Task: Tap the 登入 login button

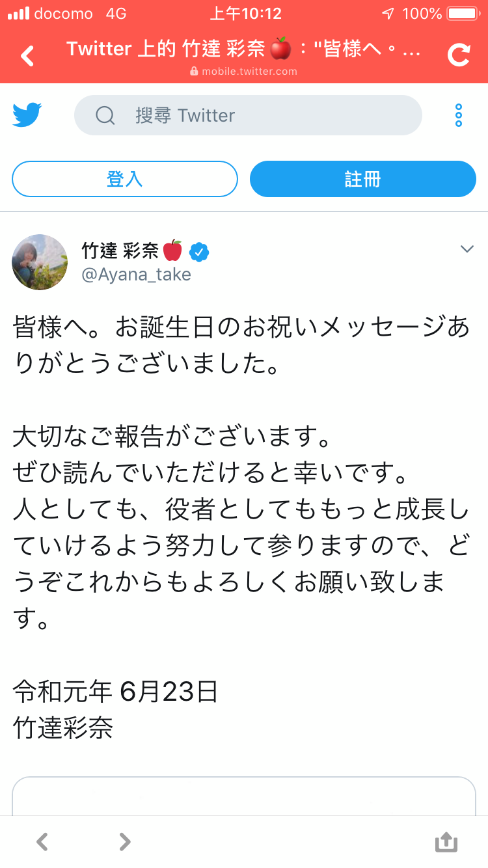Action: (x=125, y=179)
